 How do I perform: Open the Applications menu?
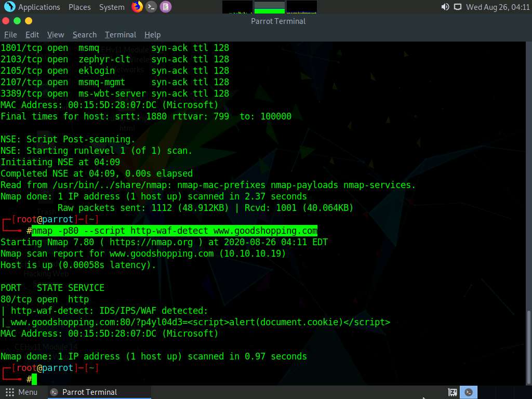point(39,7)
